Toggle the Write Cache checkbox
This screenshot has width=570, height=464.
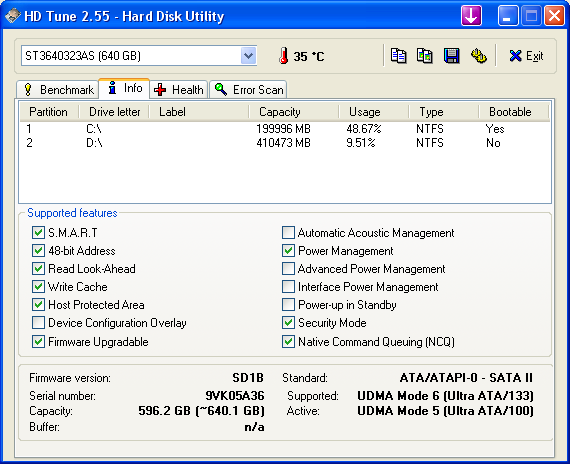click(38, 287)
